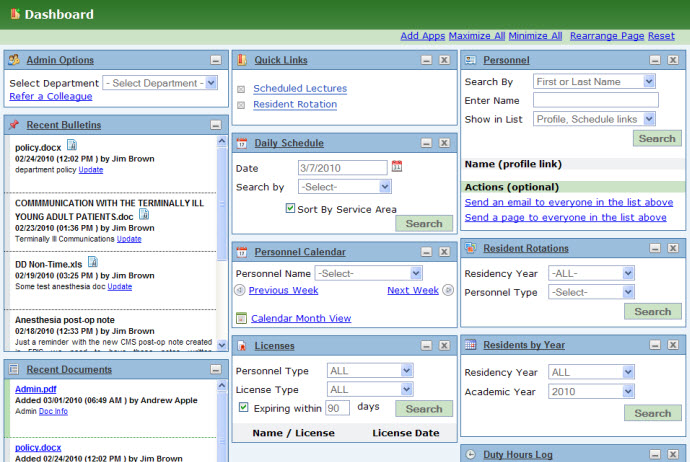Open the policy.docx document icon in bulletins
The image size is (690, 462).
click(72, 144)
